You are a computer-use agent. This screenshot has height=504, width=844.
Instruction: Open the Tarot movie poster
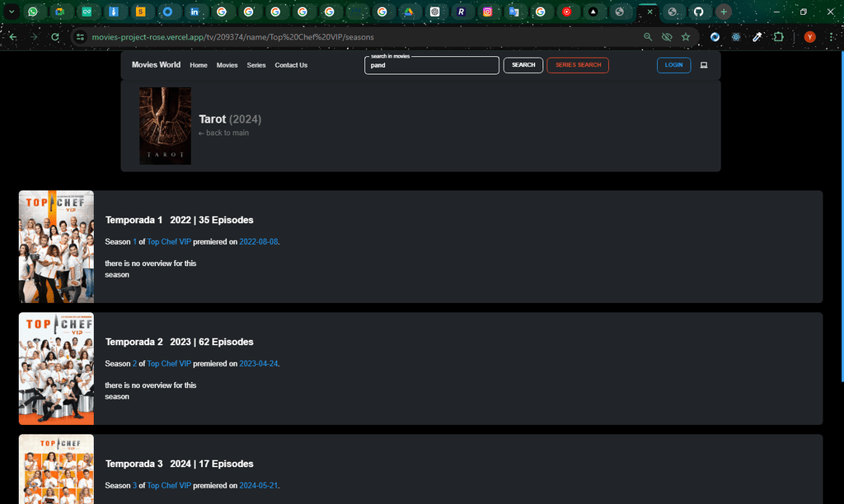click(165, 126)
